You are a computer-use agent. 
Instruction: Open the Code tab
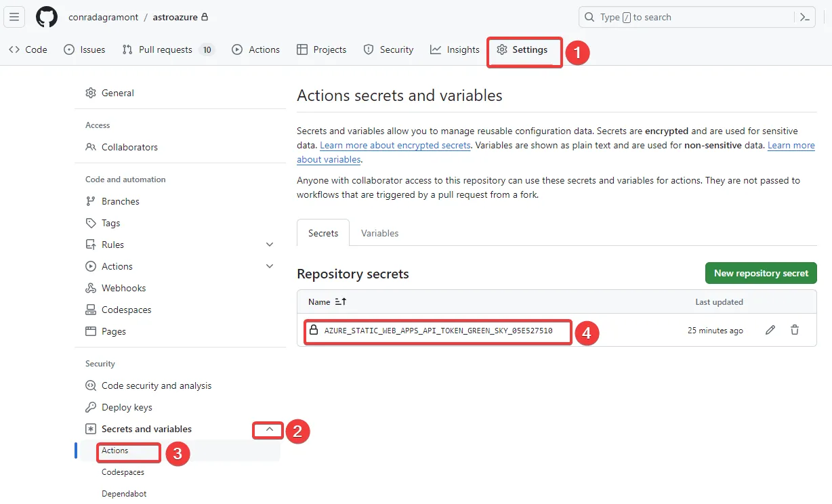(28, 49)
